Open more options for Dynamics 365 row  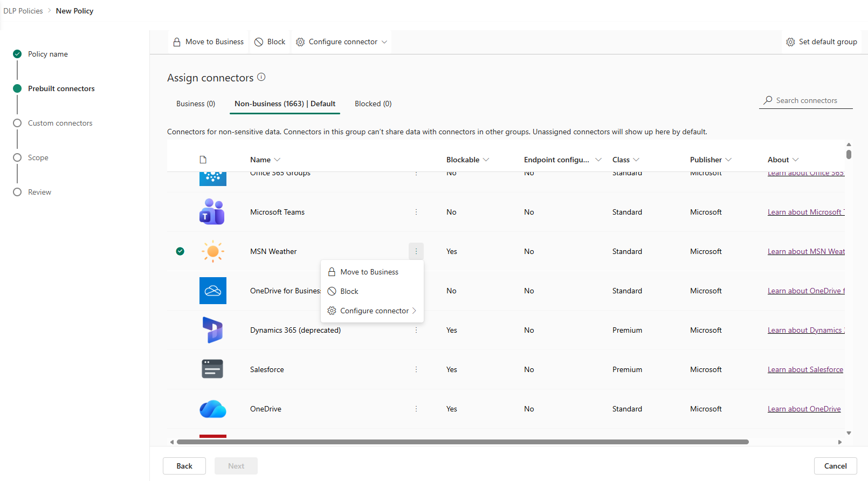tap(416, 330)
